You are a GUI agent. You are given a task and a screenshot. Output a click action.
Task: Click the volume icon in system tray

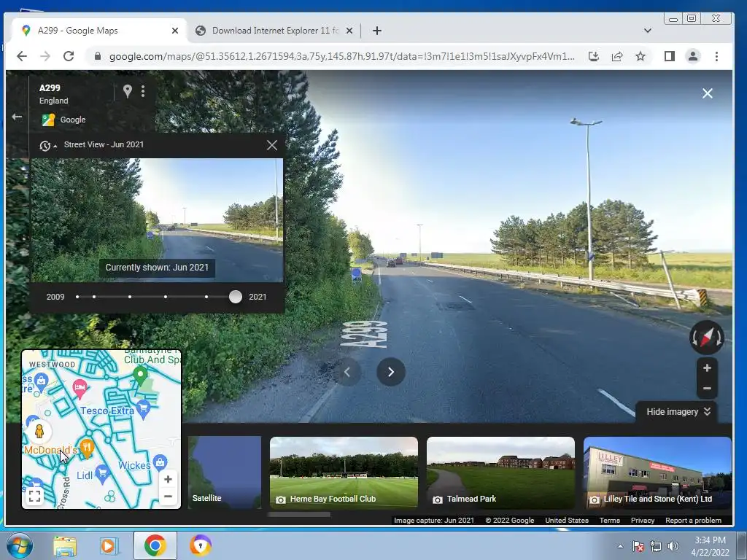(673, 546)
